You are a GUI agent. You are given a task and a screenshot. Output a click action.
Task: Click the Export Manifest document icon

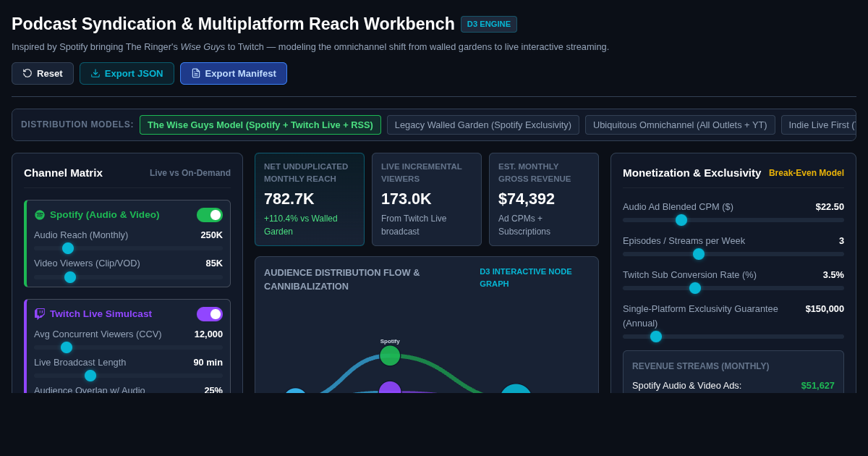(196, 73)
